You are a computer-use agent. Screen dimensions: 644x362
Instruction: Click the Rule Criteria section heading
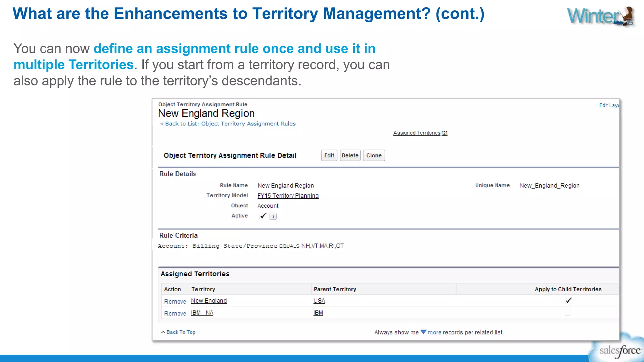[x=178, y=235]
